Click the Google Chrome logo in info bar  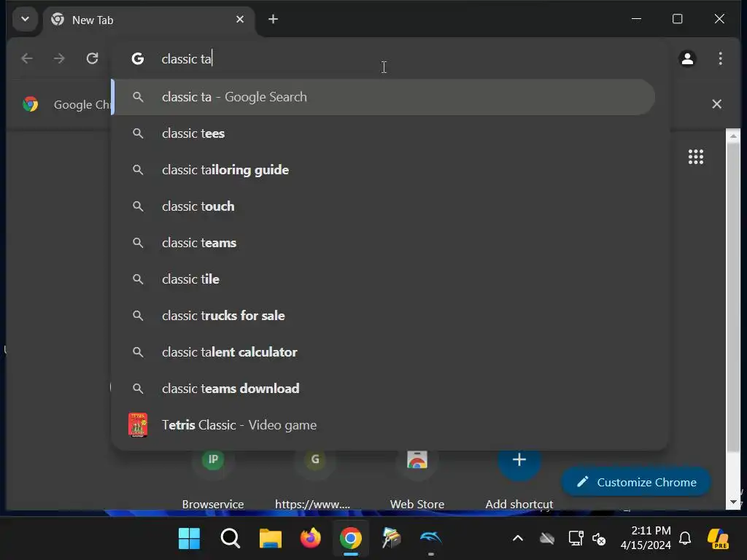point(31,104)
